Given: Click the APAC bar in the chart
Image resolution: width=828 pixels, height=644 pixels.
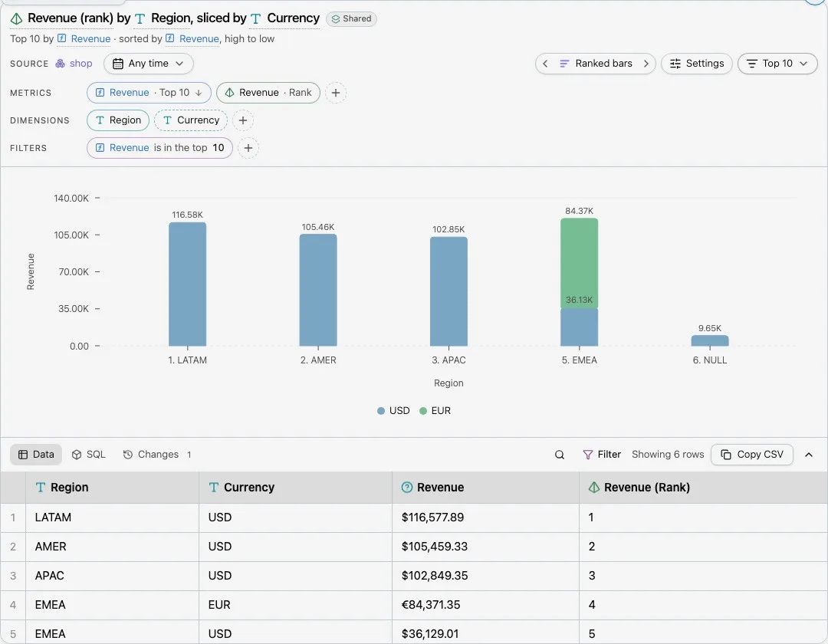Looking at the screenshot, I should click(x=449, y=292).
